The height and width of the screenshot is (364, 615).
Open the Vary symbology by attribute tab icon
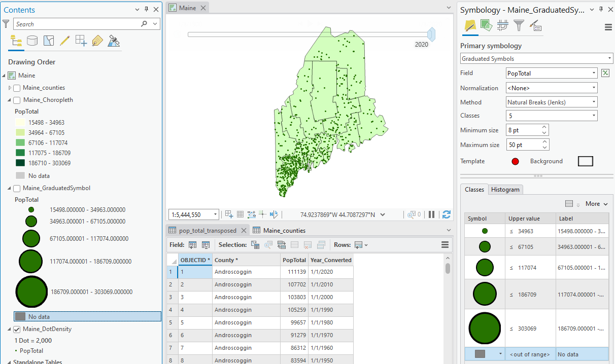click(x=486, y=25)
